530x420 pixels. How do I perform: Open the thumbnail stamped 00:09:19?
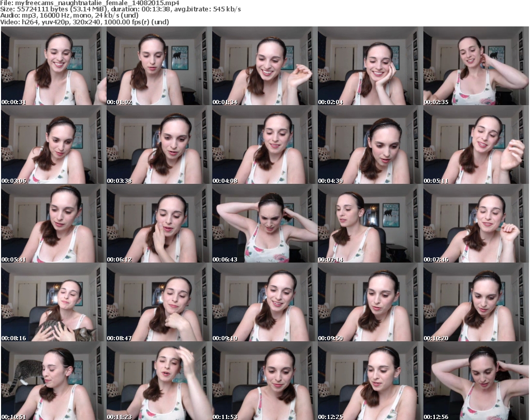pyautogui.click(x=264, y=302)
